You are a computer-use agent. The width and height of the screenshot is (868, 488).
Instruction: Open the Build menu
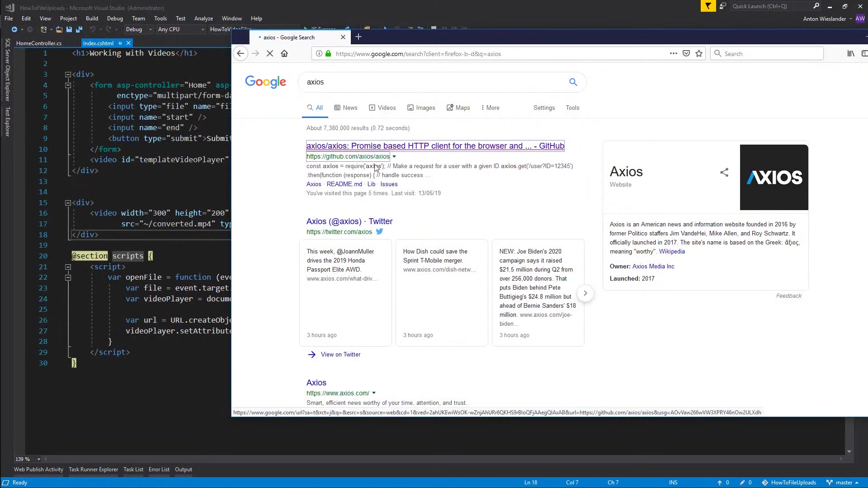tap(92, 19)
